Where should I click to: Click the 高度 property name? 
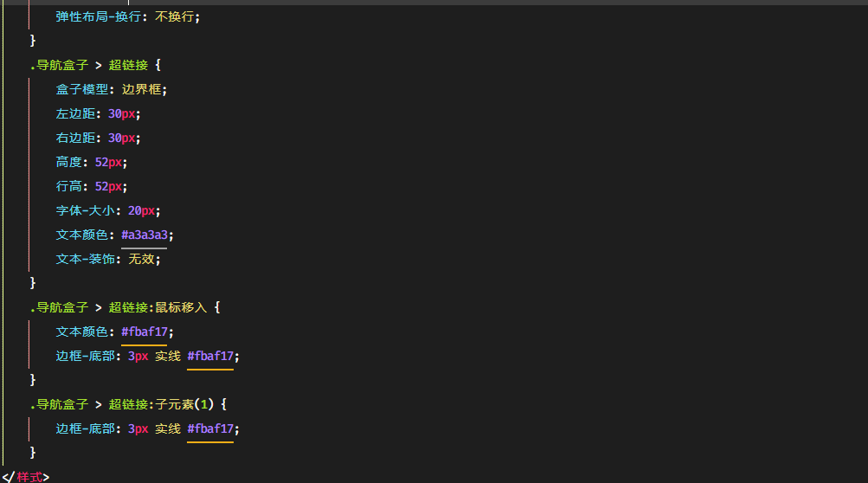[x=68, y=162]
